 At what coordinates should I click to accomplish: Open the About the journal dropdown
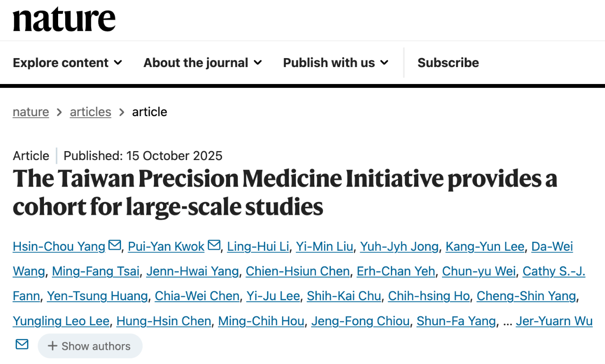(x=202, y=63)
